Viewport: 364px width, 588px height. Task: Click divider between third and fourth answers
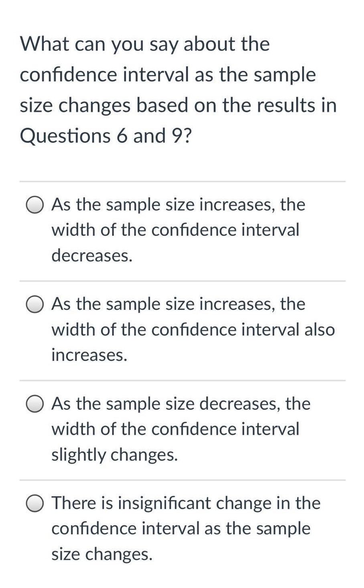click(182, 480)
